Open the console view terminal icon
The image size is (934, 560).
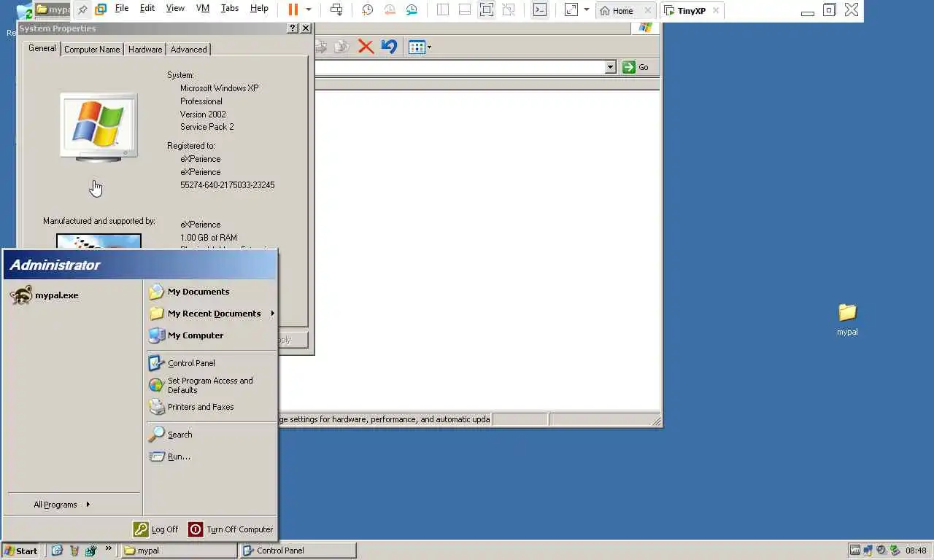(x=539, y=9)
